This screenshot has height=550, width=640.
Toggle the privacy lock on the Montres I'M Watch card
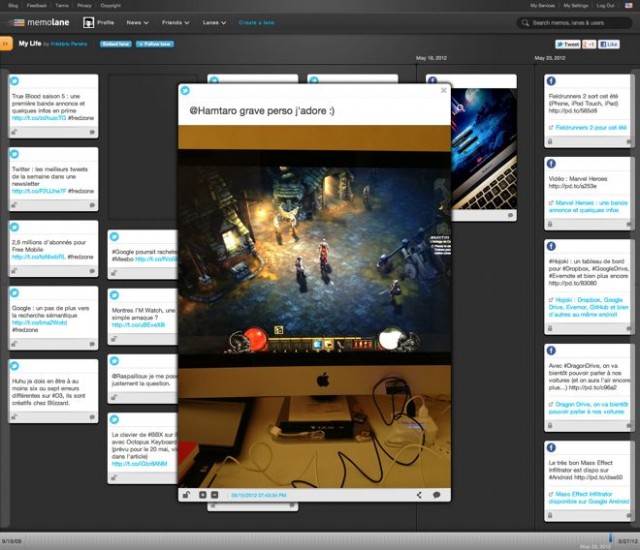pos(114,339)
